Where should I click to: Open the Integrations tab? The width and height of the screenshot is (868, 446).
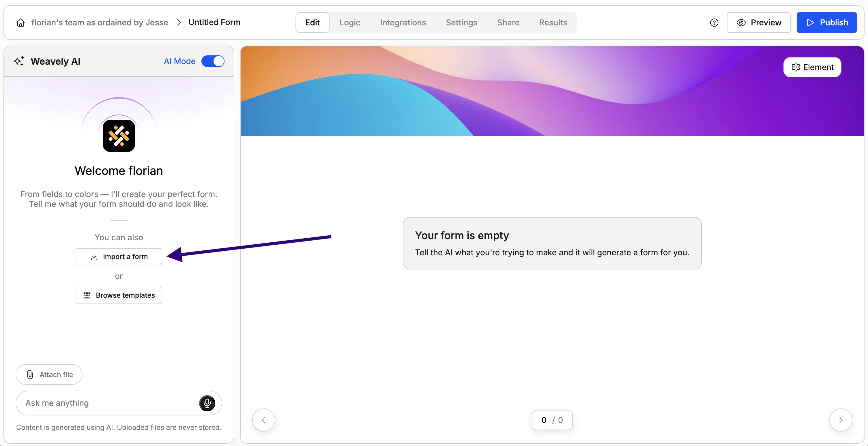[x=403, y=22]
